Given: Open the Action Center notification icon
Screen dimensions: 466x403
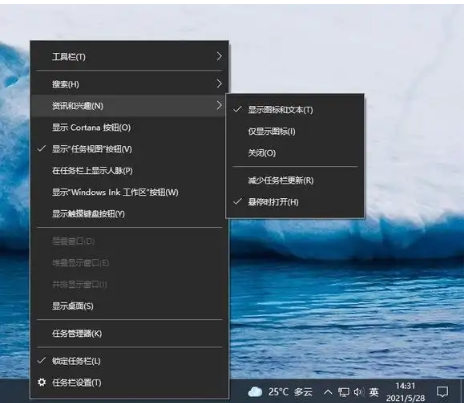Looking at the screenshot, I should (x=442, y=392).
